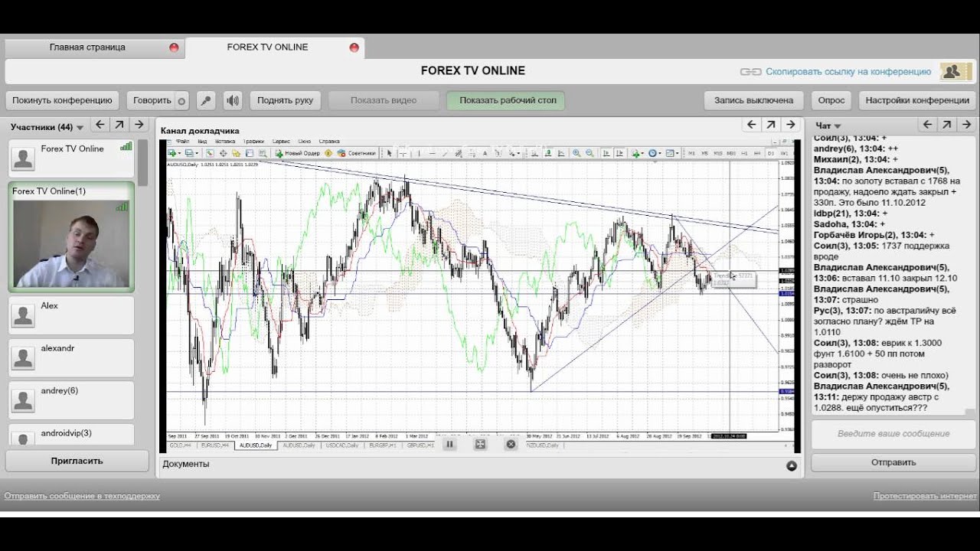
Task: Switch chart to D1 timeframe
Action: 771,153
